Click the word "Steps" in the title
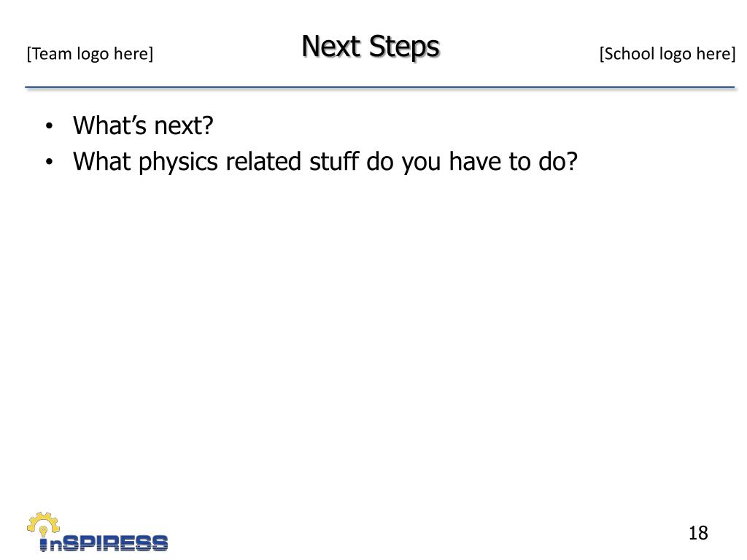Viewport: 747px width, 560px height. coord(404,48)
